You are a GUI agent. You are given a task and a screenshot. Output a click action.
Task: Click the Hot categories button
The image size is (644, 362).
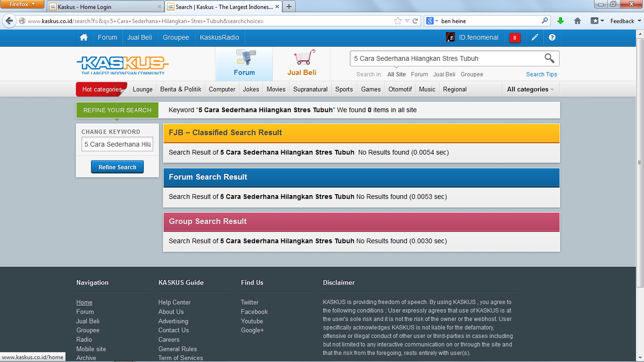pos(102,89)
